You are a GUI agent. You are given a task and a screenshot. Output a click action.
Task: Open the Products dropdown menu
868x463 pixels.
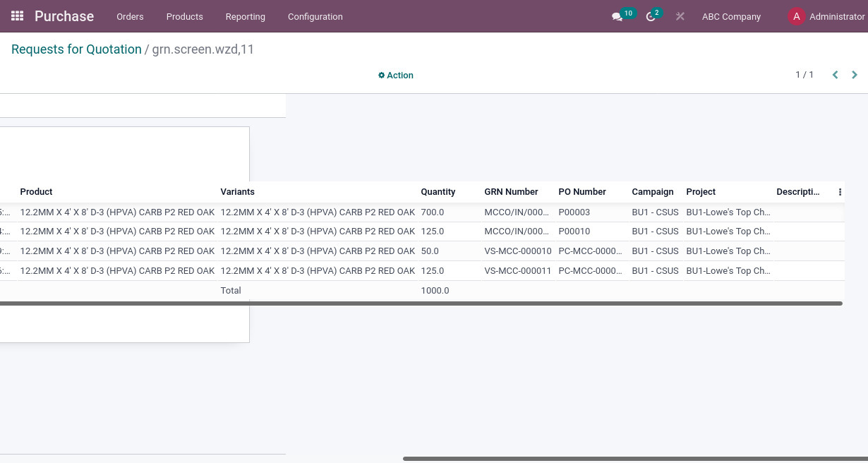(x=184, y=16)
